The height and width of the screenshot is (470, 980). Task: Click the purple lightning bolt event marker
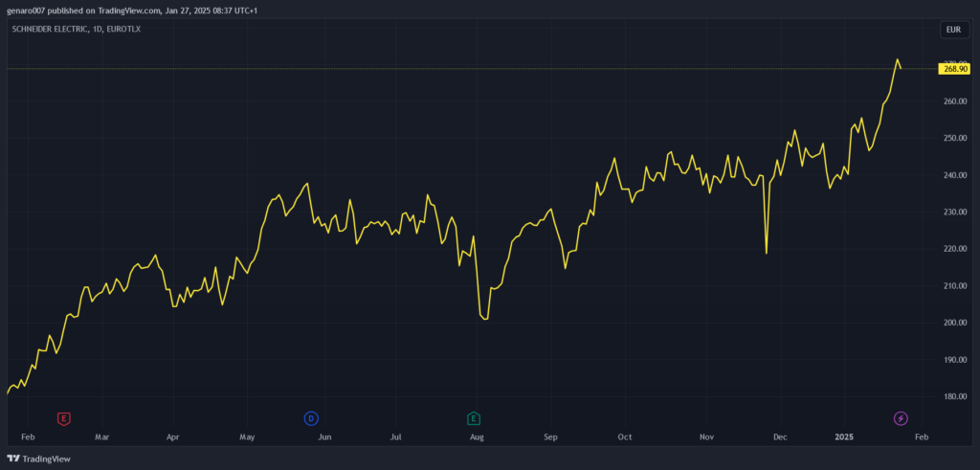pyautogui.click(x=900, y=418)
